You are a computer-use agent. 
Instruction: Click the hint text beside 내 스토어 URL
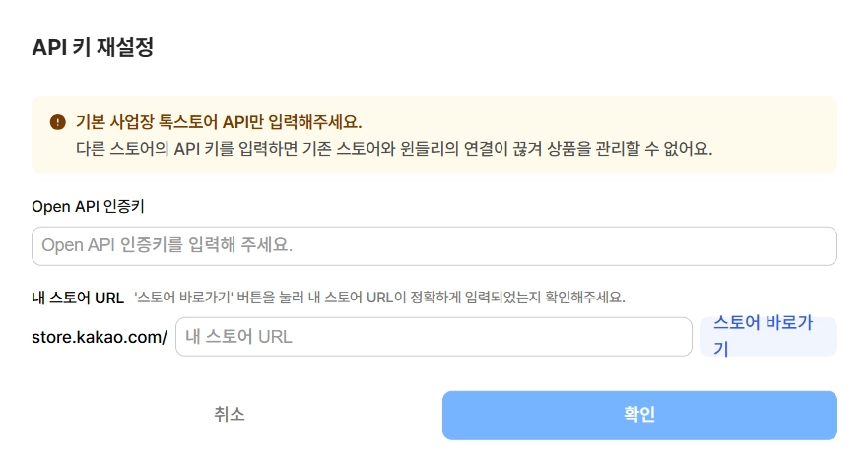click(379, 297)
